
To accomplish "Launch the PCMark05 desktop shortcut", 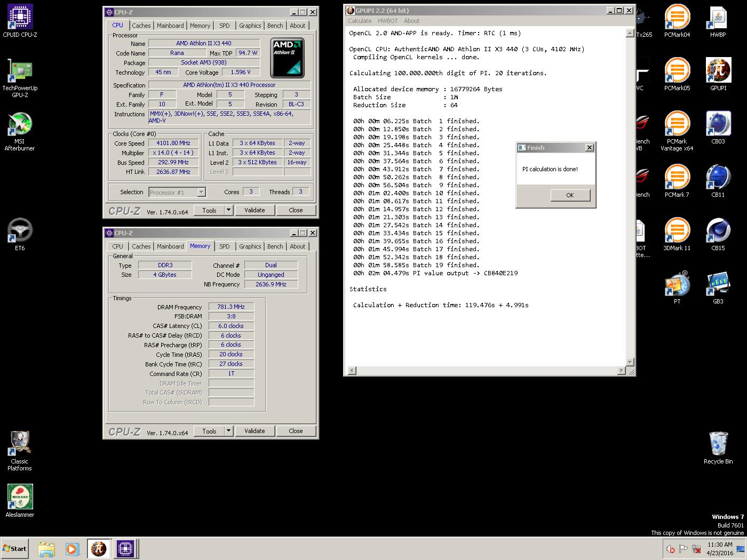I will point(677,75).
